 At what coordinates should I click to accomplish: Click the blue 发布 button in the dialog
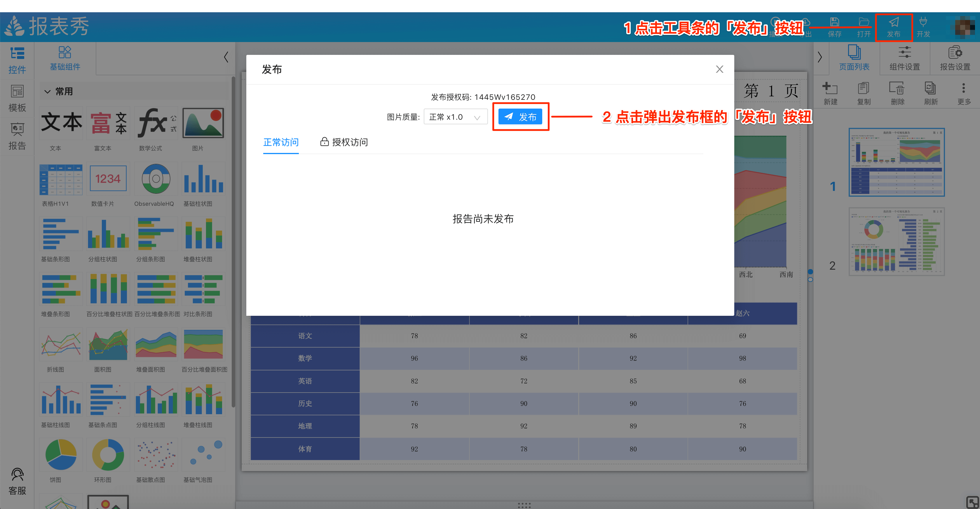click(520, 117)
